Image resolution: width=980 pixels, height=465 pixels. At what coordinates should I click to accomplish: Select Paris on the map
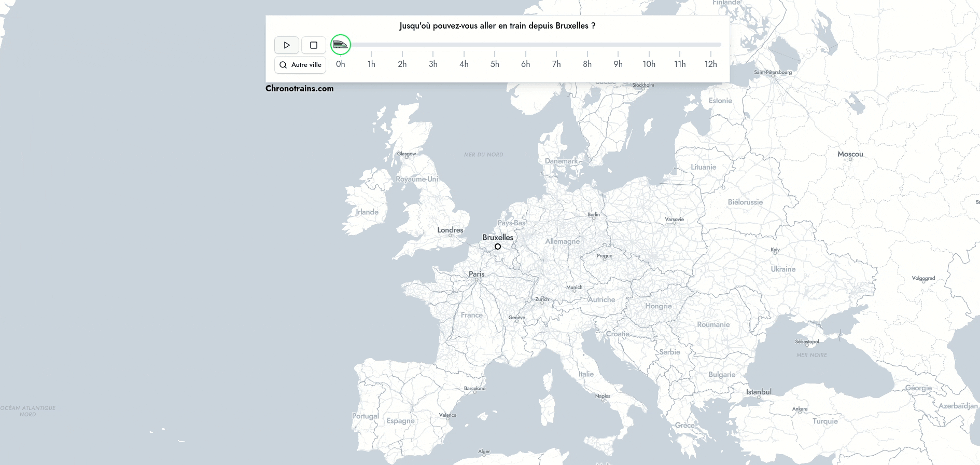477,275
